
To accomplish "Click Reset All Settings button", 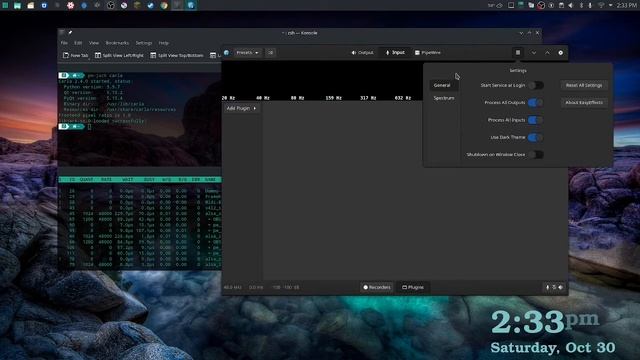I will [x=584, y=85].
